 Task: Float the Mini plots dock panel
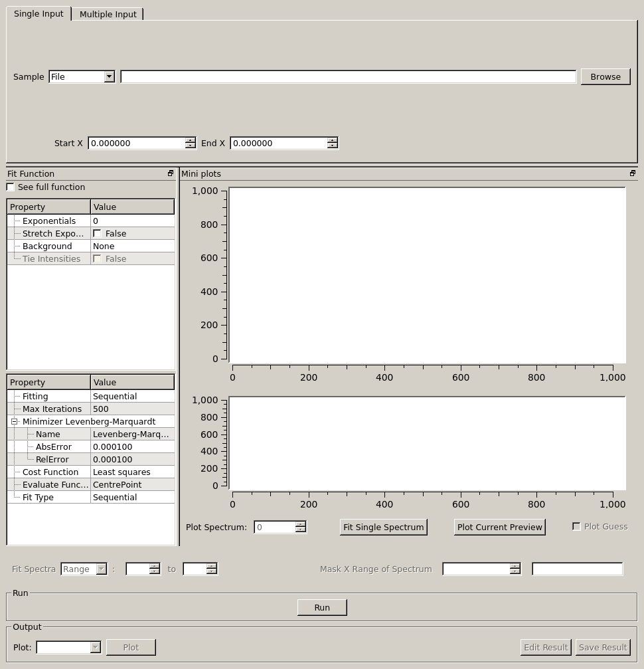click(632, 173)
